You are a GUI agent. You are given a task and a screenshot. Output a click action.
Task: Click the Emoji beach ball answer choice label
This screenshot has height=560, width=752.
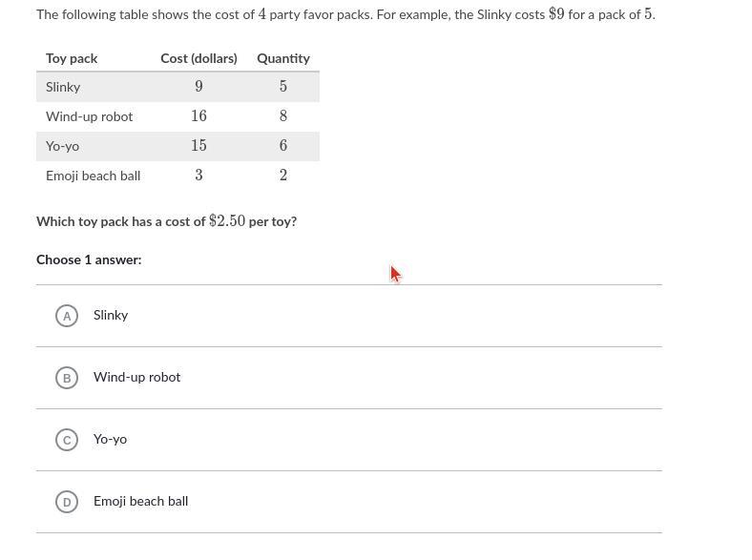(x=140, y=501)
